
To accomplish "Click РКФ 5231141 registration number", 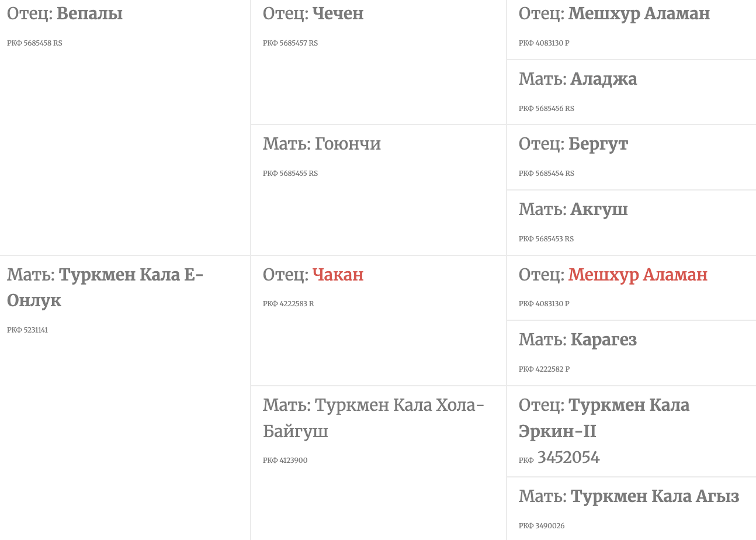I will (x=27, y=330).
